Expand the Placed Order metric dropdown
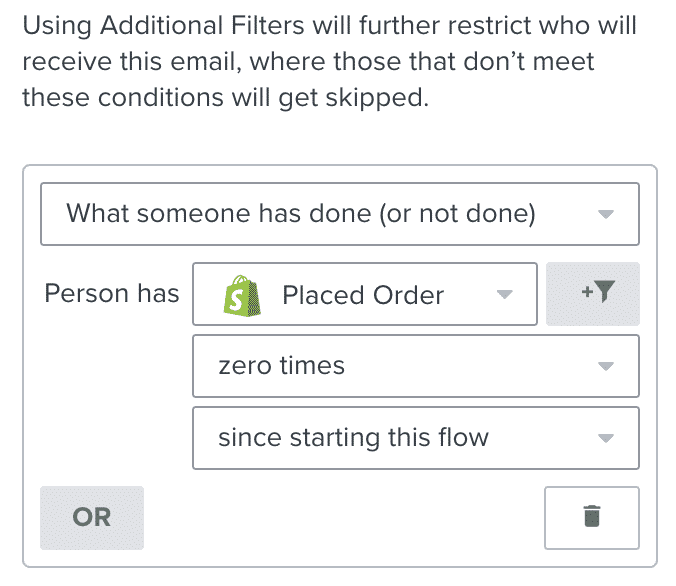Image resolution: width=676 pixels, height=586 pixels. (365, 294)
